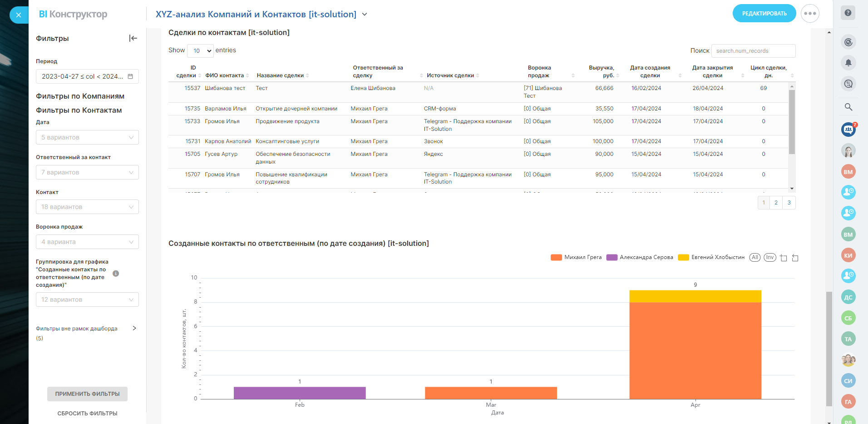The image size is (868, 424).
Task: Open the Show entries count dropdown
Action: coord(200,51)
